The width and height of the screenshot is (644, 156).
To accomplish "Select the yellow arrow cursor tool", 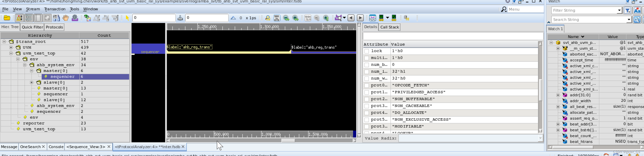I will pyautogui.click(x=127, y=18).
